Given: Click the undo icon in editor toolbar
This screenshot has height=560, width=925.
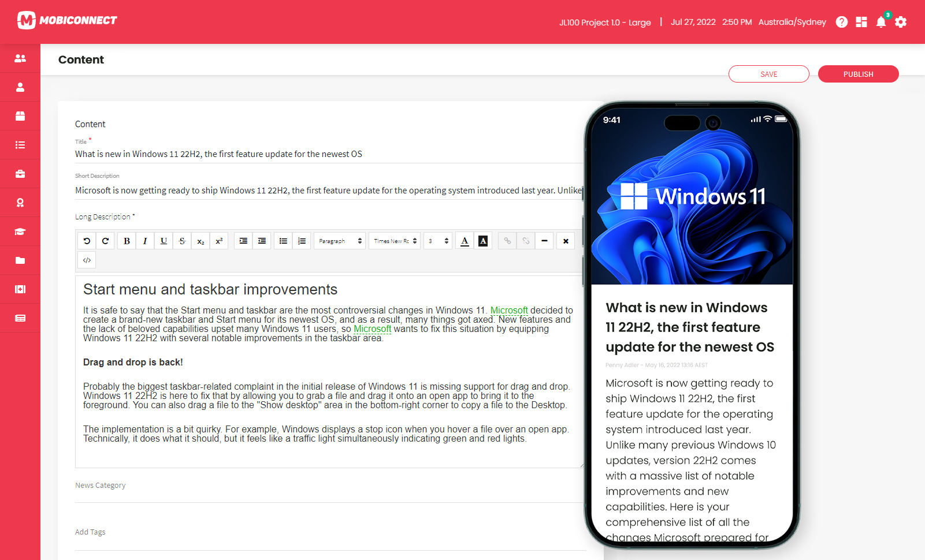Looking at the screenshot, I should pyautogui.click(x=87, y=241).
